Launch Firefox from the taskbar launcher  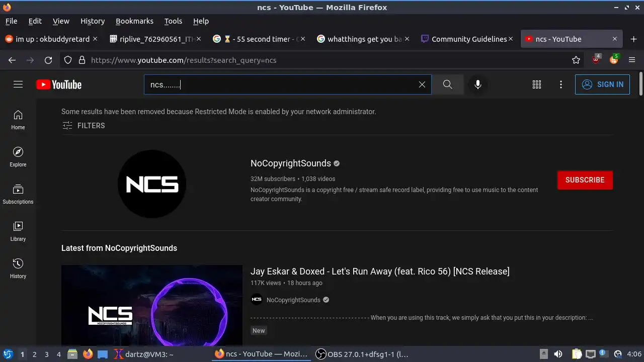(88, 354)
